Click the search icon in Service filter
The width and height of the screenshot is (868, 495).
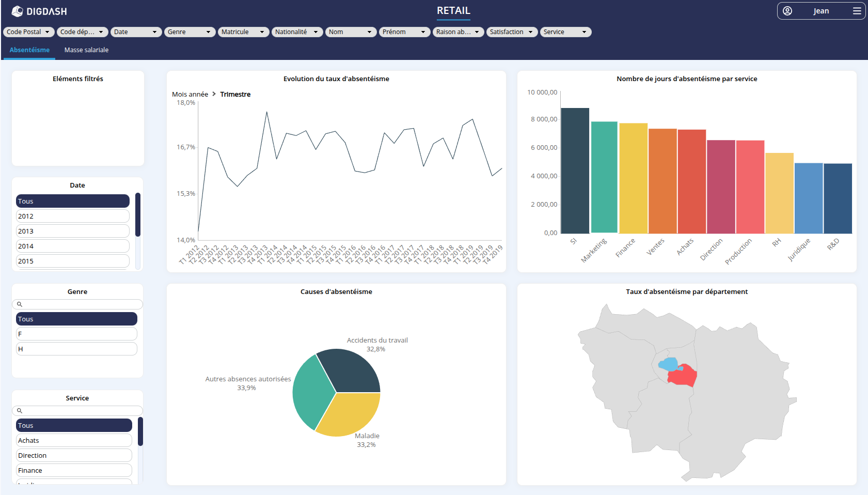pyautogui.click(x=20, y=411)
